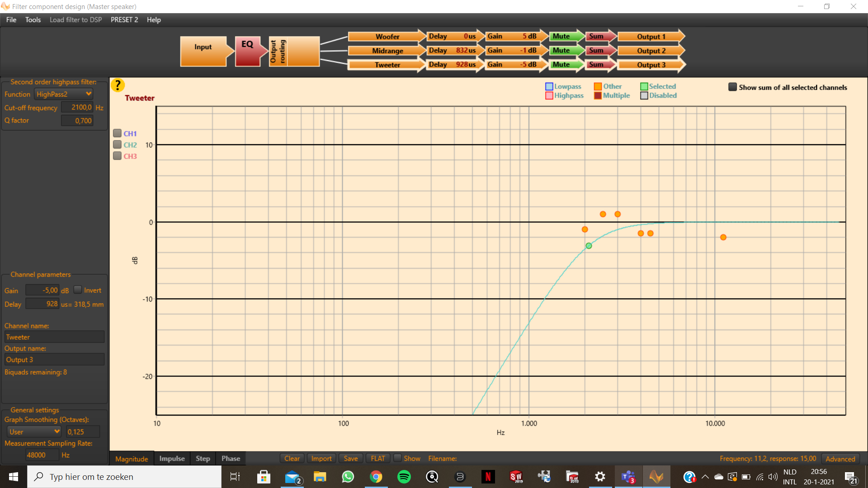
Task: Select the Input block in the signal chain
Action: click(207, 51)
